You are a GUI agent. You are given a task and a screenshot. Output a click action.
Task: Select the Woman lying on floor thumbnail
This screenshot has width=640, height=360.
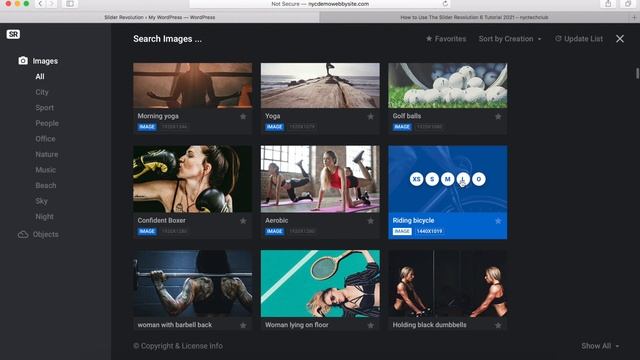[320, 283]
